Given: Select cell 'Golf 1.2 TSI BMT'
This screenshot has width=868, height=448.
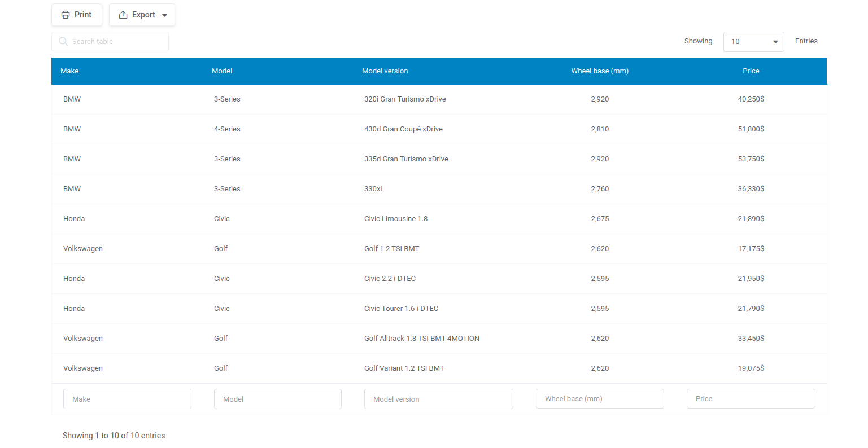Looking at the screenshot, I should 391,249.
